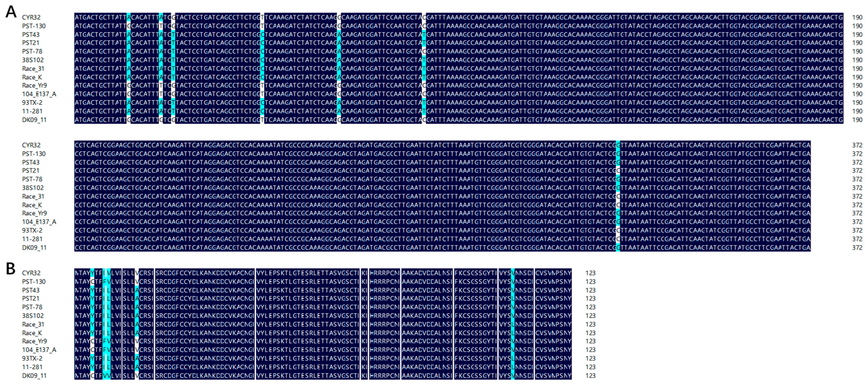Click 11-281 label in second nucleotide block
This screenshot has width=868, height=388.
click(x=32, y=239)
